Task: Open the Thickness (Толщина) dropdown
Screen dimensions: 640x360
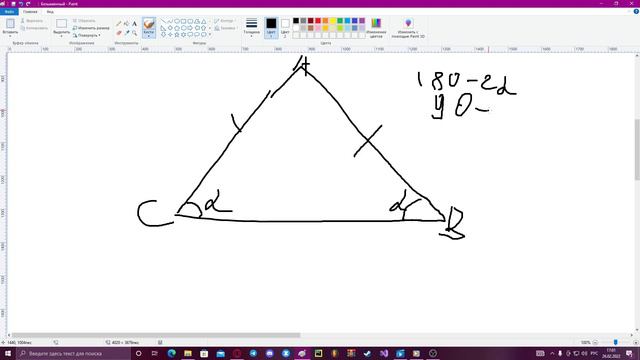Action: 251,27
